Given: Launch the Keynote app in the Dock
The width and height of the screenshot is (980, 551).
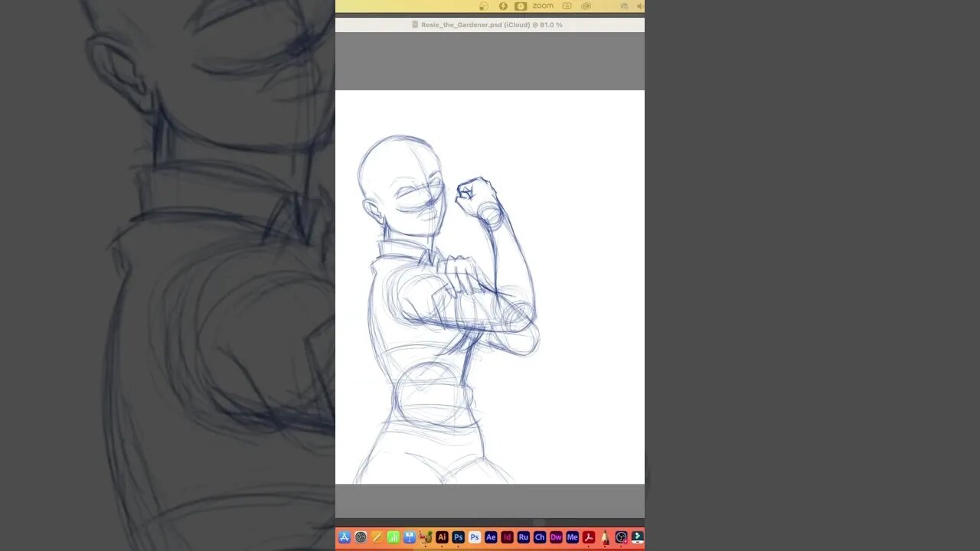Looking at the screenshot, I should click(410, 537).
